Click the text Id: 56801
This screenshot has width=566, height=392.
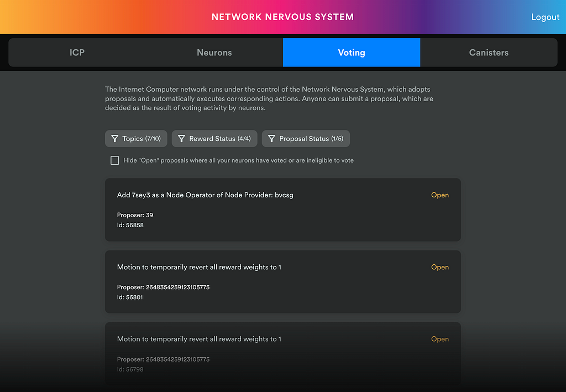[x=130, y=297]
